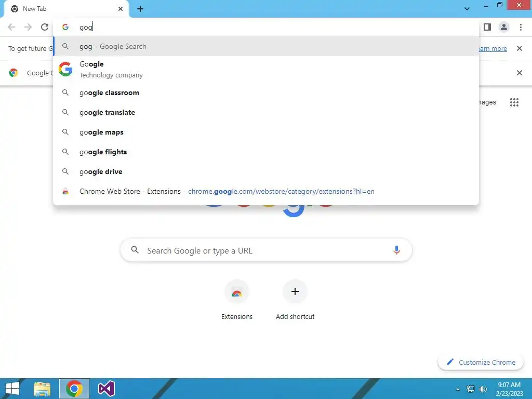Reload the page with the refresh icon
532x399 pixels.
point(45,27)
